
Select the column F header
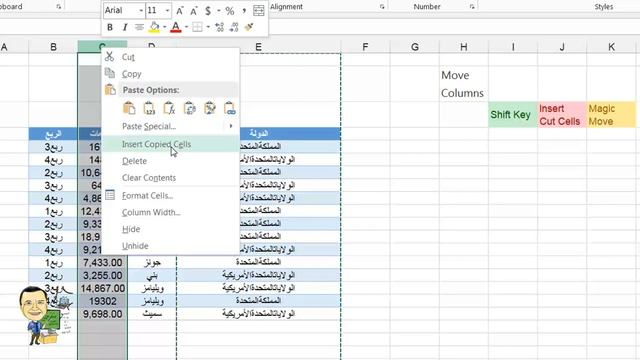click(365, 47)
